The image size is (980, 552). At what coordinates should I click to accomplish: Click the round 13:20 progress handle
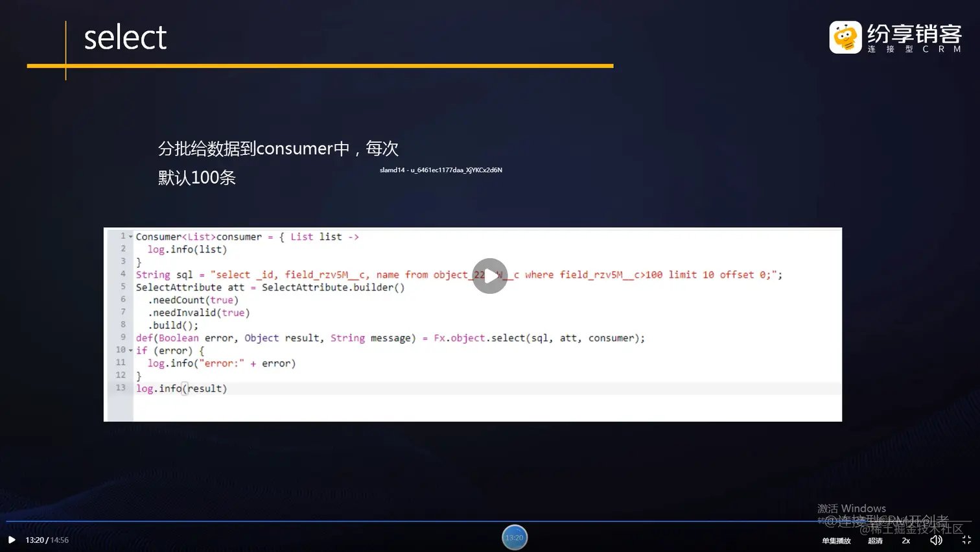[x=515, y=537]
